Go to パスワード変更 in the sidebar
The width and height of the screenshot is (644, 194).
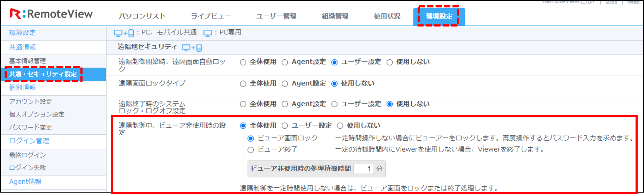(x=31, y=127)
